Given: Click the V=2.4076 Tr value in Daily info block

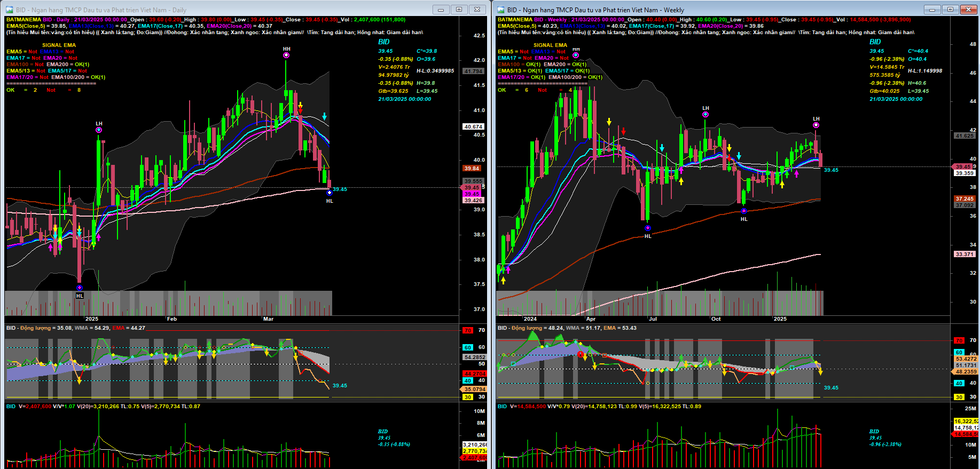Looking at the screenshot, I should click(394, 67).
